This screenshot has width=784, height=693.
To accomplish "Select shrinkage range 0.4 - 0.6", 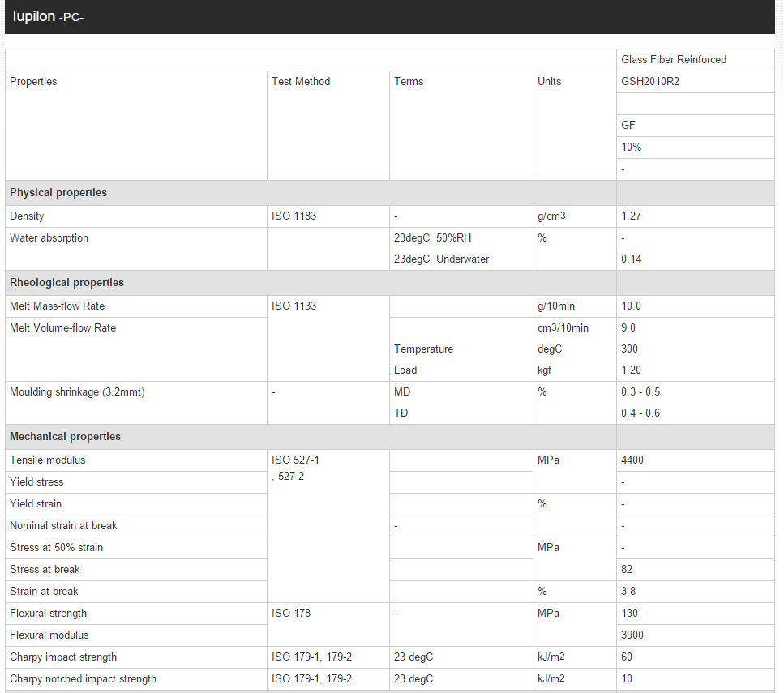I will (x=640, y=413).
